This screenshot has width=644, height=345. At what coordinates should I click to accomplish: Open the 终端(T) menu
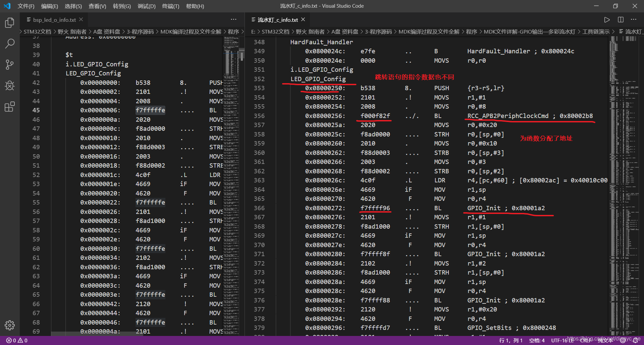(x=170, y=6)
